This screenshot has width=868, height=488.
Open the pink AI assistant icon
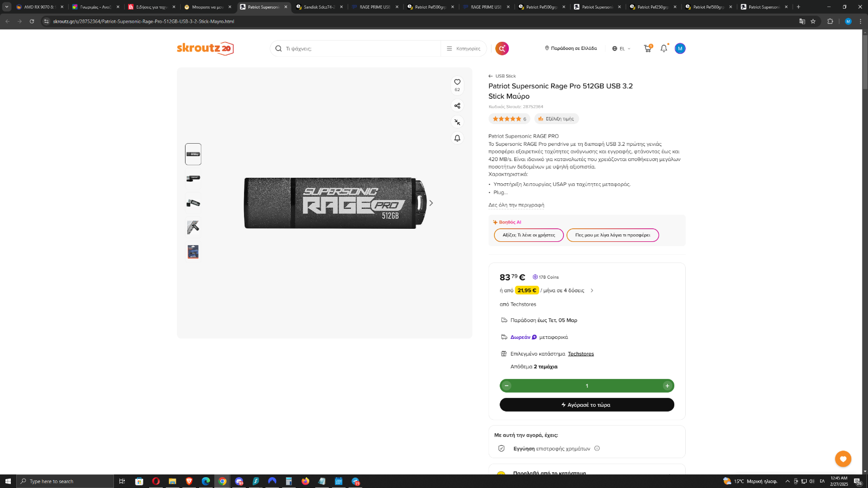pos(502,48)
